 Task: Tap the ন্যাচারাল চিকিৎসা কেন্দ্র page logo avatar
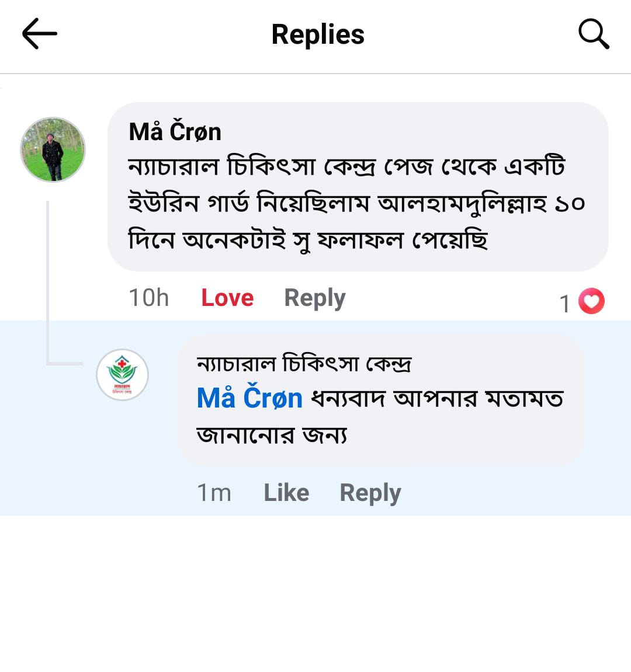click(x=122, y=375)
